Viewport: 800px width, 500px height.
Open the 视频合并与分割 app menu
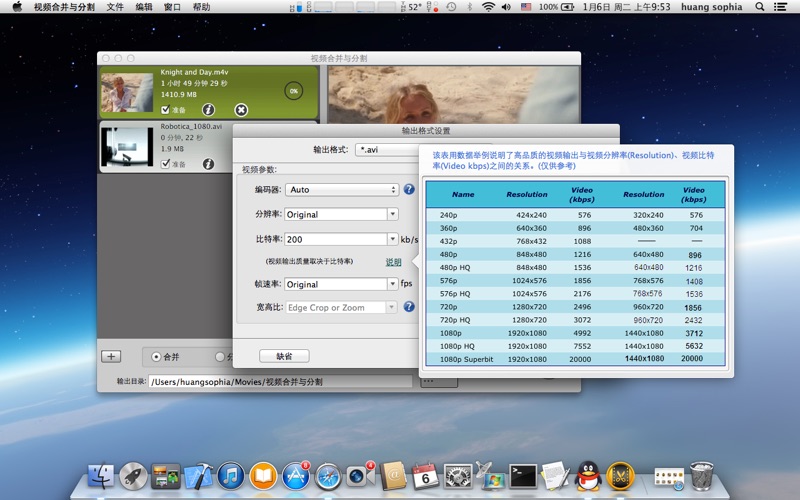[x=64, y=7]
